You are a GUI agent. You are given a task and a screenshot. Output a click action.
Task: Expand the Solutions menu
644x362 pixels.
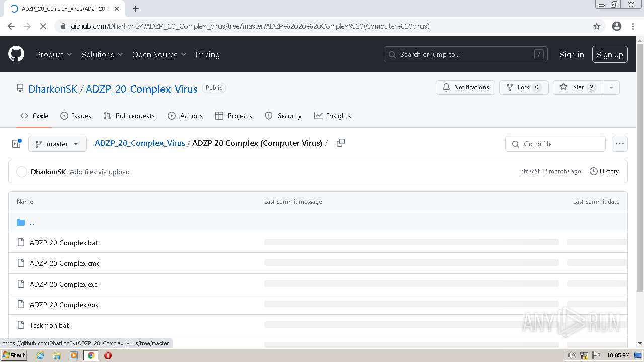pyautogui.click(x=102, y=54)
